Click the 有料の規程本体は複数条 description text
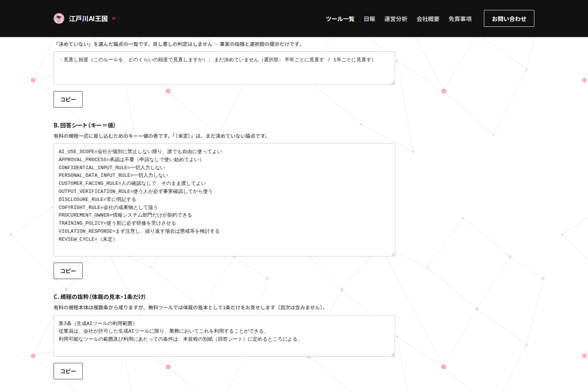The height and width of the screenshot is (392, 588). (190, 307)
